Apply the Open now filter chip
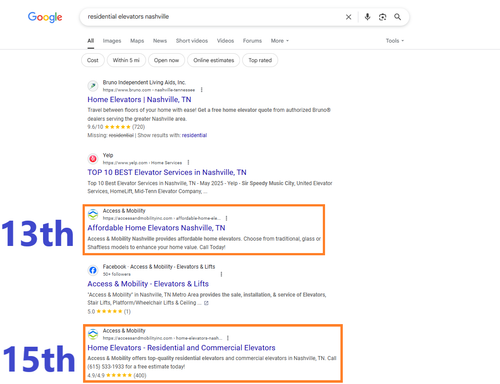The height and width of the screenshot is (384, 500). click(x=166, y=60)
